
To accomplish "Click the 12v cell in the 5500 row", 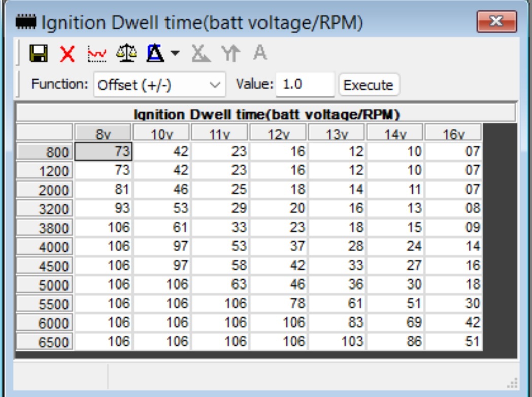I will (278, 303).
